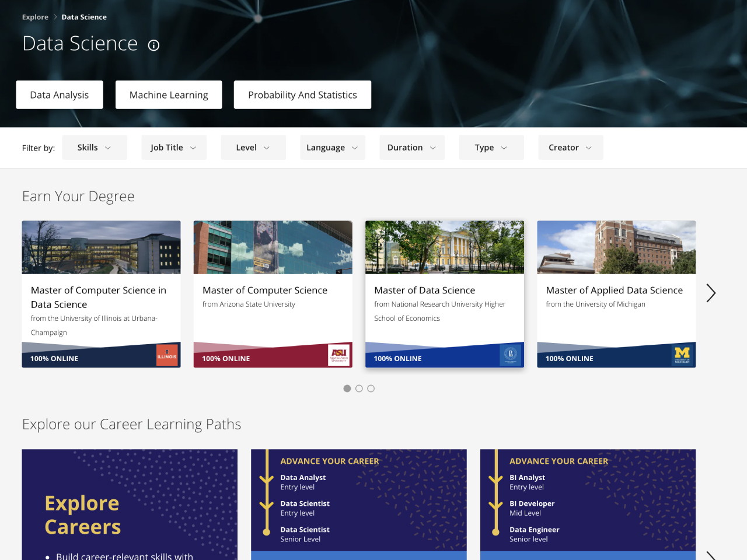The height and width of the screenshot is (560, 747).
Task: Click the University of Michigan building photo
Action: pos(616,247)
